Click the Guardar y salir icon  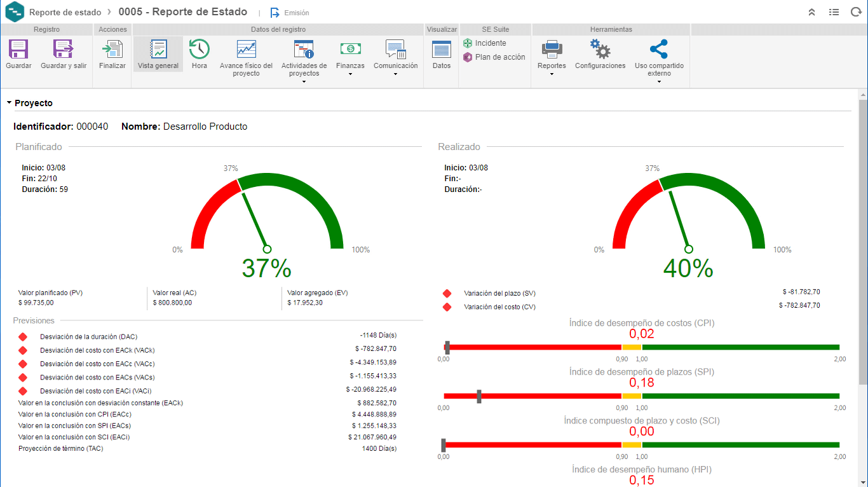click(x=64, y=49)
